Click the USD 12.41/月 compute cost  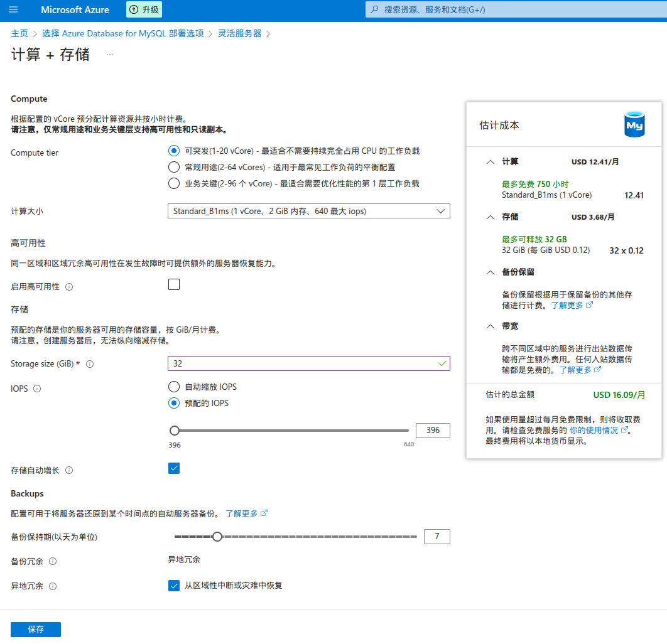point(595,162)
